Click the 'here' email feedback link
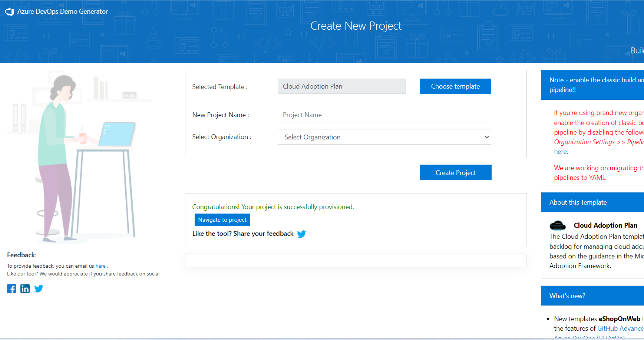This screenshot has width=644, height=340. [100, 266]
